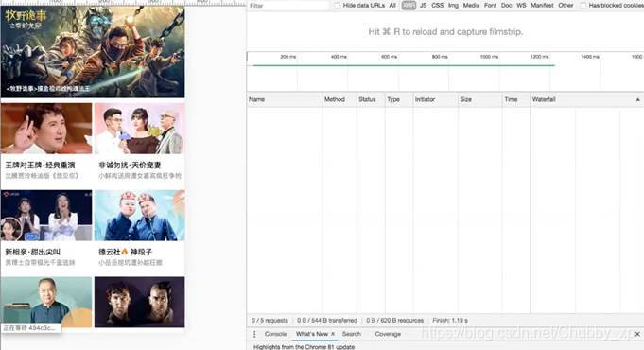Sort requests by Time column
This screenshot has height=350, width=644.
[x=516, y=99]
